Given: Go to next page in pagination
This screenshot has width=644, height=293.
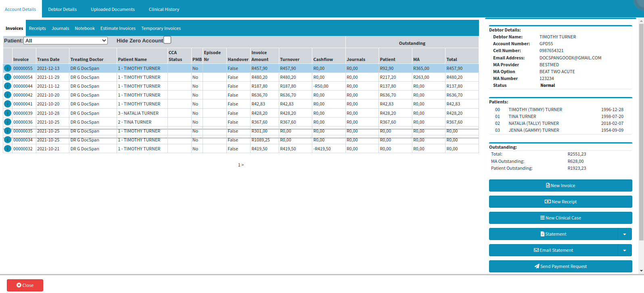Looking at the screenshot, I should 243,165.
